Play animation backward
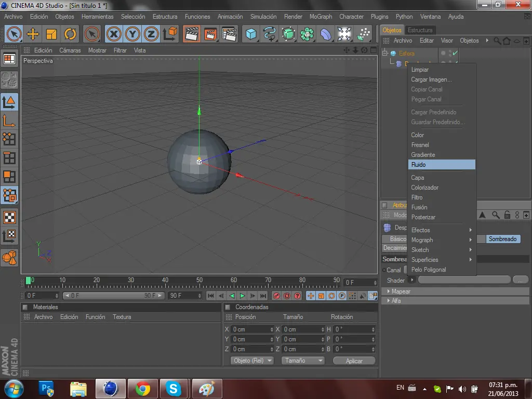532x399 pixels. coord(232,296)
